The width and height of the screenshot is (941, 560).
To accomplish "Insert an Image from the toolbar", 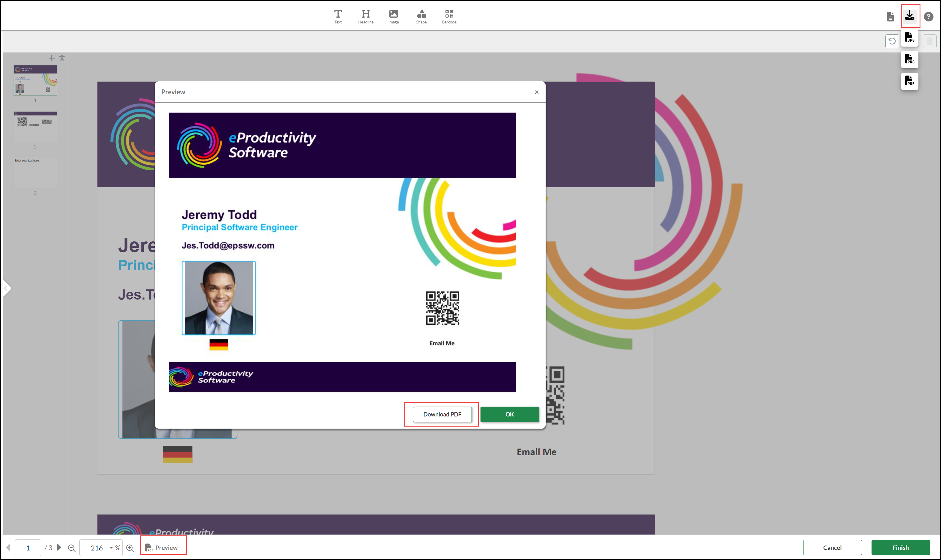I will (x=393, y=16).
